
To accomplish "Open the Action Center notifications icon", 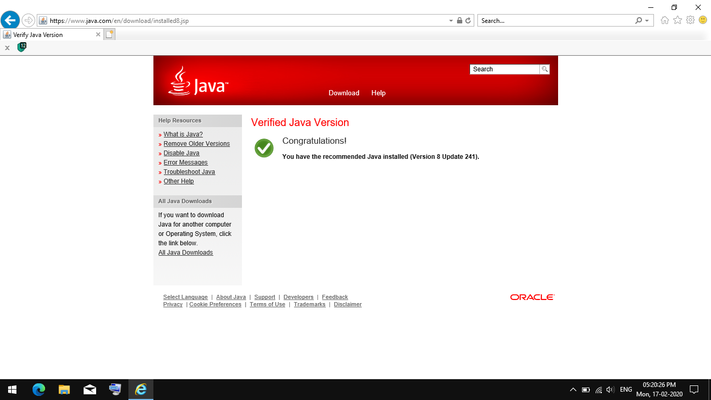I will pyautogui.click(x=694, y=390).
